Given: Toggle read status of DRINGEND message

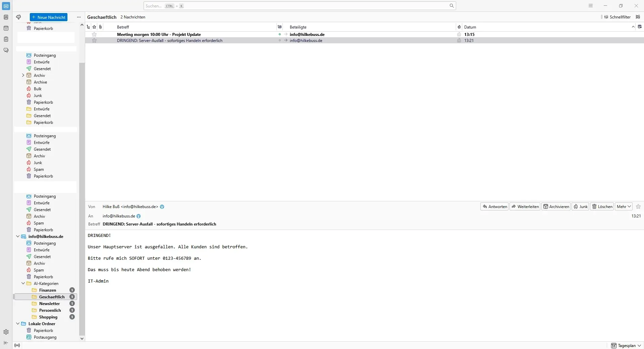Looking at the screenshot, I should point(279,40).
